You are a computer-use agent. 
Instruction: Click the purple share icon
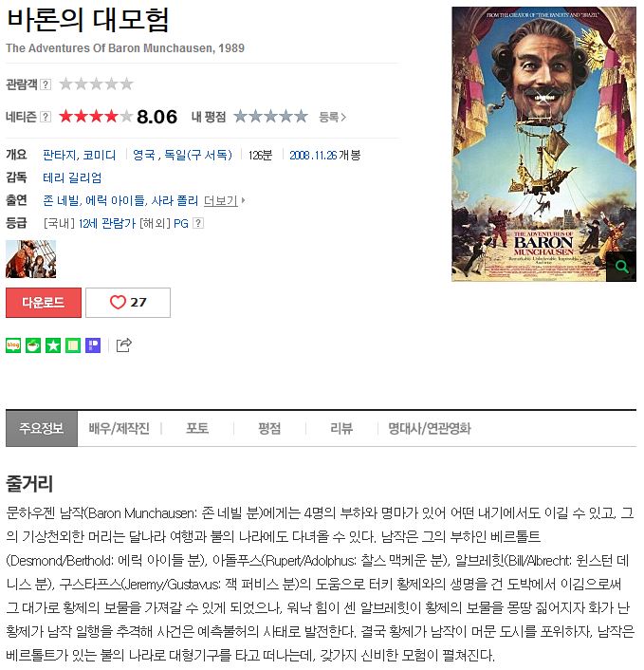(93, 345)
